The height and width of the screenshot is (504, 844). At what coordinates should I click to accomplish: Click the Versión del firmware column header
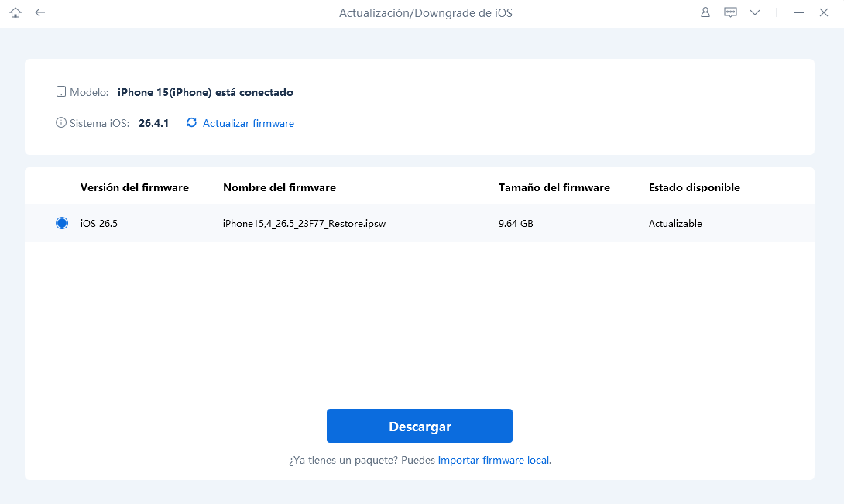(x=135, y=187)
